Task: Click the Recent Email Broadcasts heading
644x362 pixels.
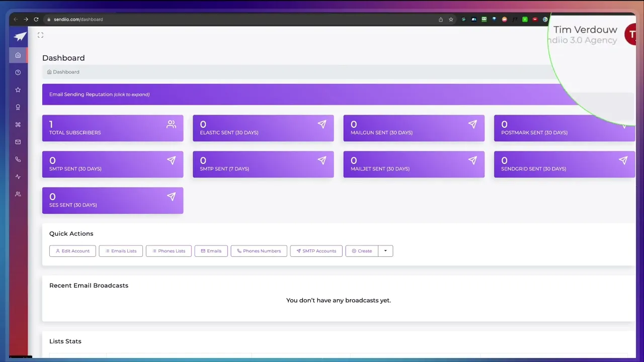Action: (x=89, y=286)
